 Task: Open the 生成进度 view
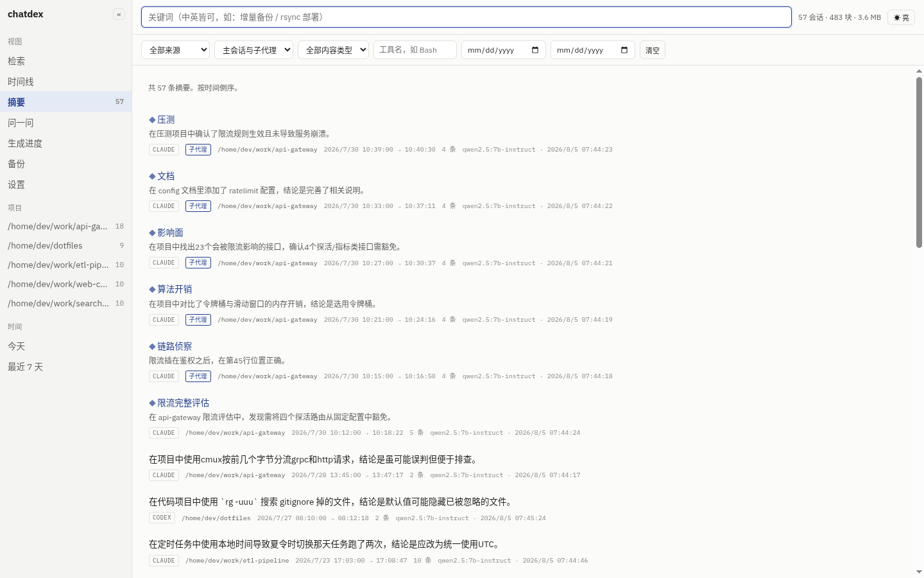tap(65, 143)
